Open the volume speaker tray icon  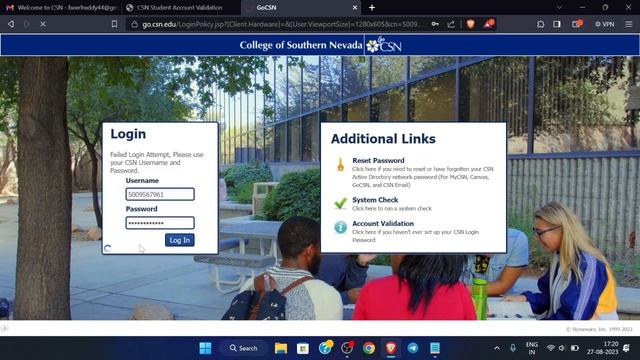click(562, 348)
